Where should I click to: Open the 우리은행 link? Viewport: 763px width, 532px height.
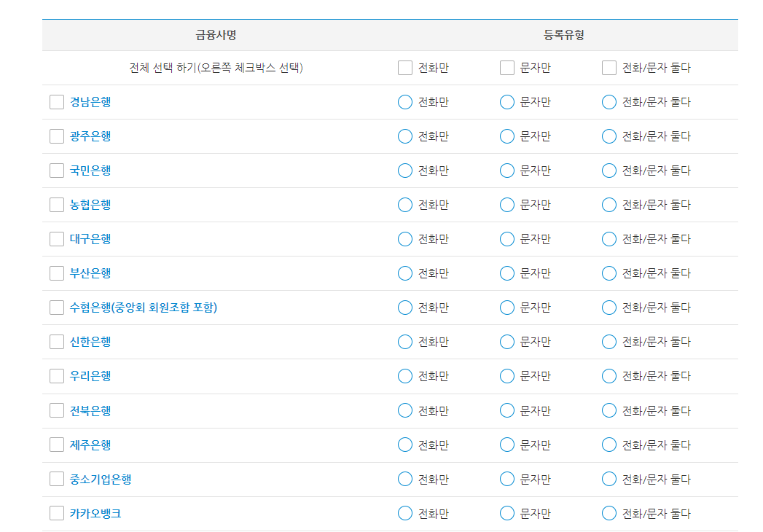[90, 376]
